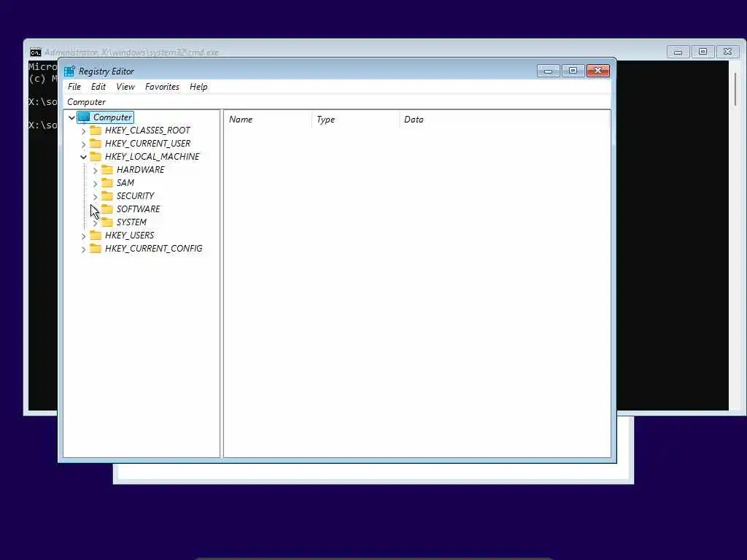Viewport: 747px width, 560px height.
Task: Select the HKEY_USERS label
Action: coord(130,235)
